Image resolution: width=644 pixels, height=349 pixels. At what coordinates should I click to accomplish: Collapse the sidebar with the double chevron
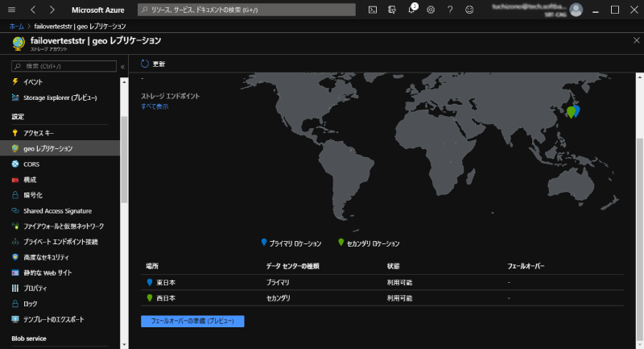(x=122, y=66)
